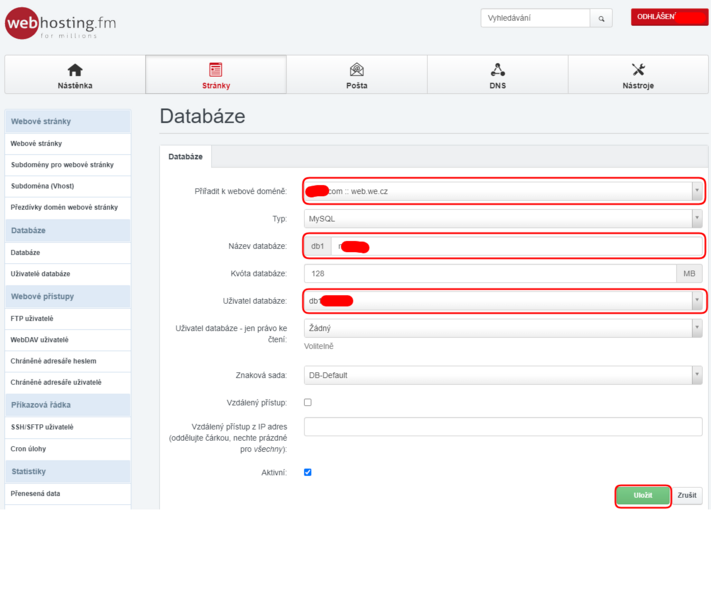Open Webové stránky sidebar item
This screenshot has width=711, height=600.
(x=68, y=143)
